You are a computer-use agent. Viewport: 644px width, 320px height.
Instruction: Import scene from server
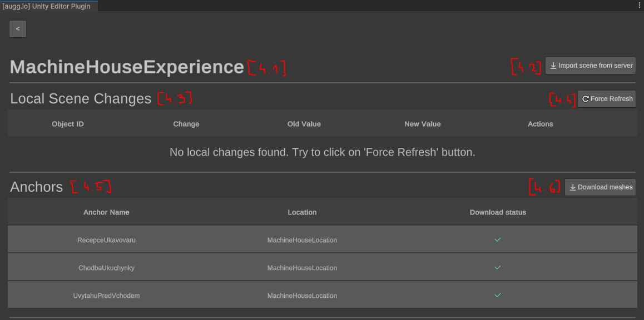coord(591,66)
